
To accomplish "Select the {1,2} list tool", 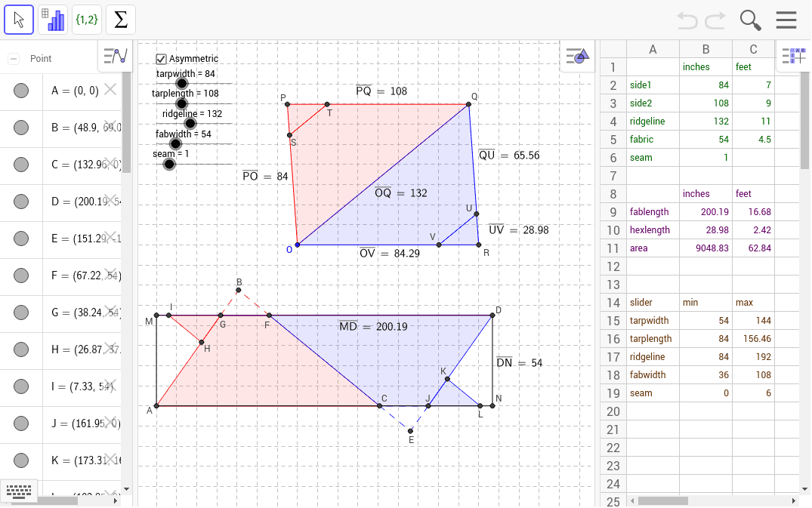I will pos(86,20).
